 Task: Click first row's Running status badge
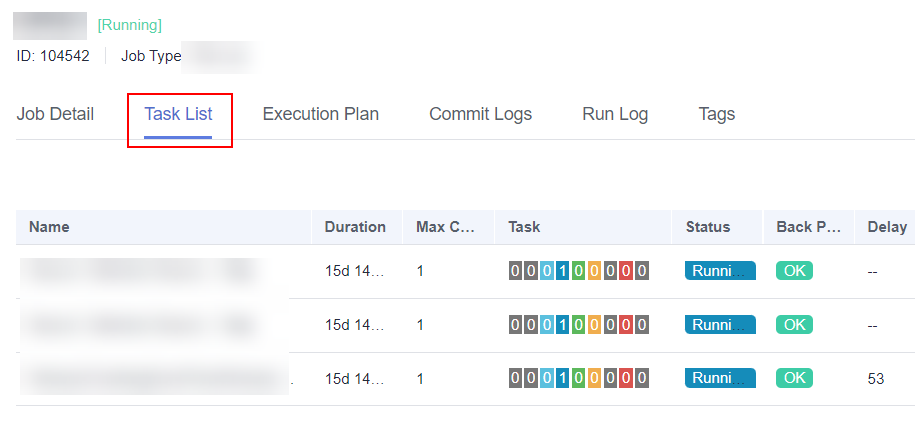point(720,271)
